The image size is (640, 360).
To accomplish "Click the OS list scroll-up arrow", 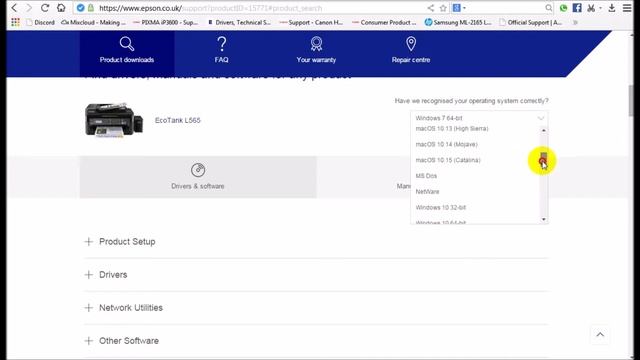I will point(544,130).
